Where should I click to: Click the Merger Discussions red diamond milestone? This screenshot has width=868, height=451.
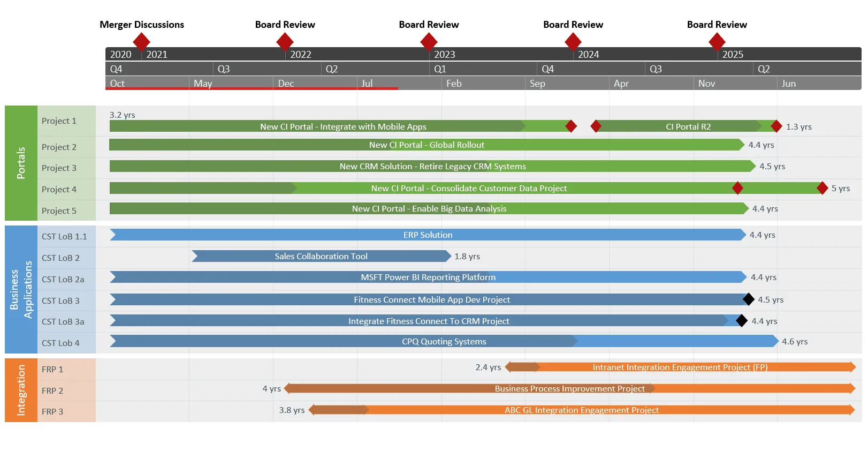pos(141,41)
